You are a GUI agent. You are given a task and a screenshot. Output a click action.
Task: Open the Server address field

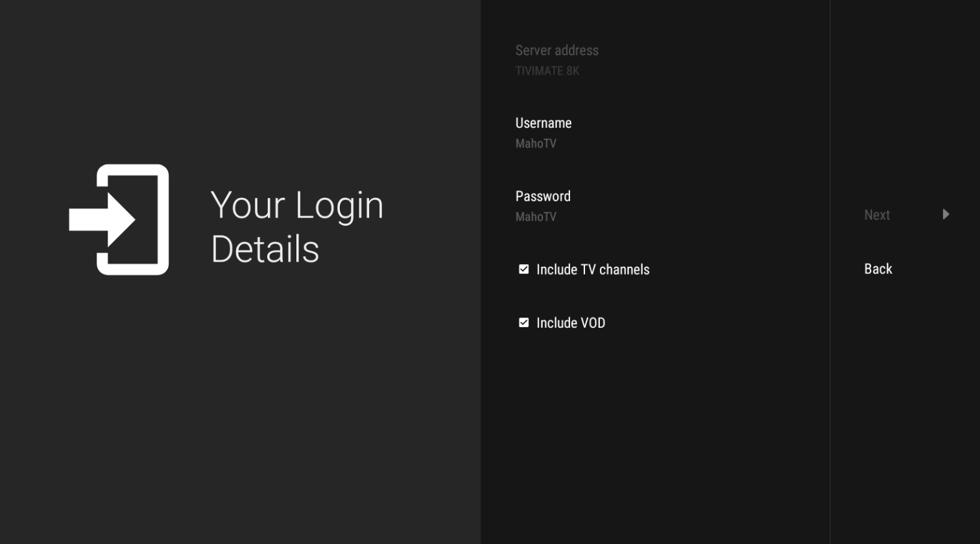click(x=556, y=51)
